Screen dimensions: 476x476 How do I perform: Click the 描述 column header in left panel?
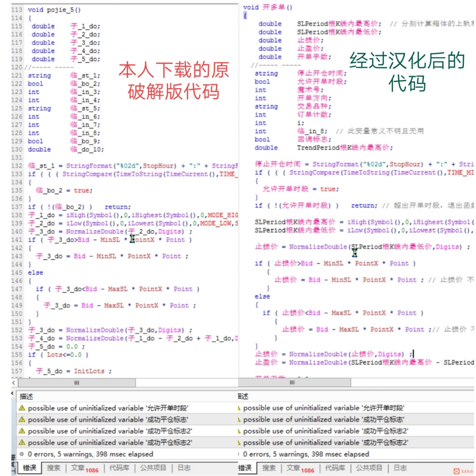(26, 396)
